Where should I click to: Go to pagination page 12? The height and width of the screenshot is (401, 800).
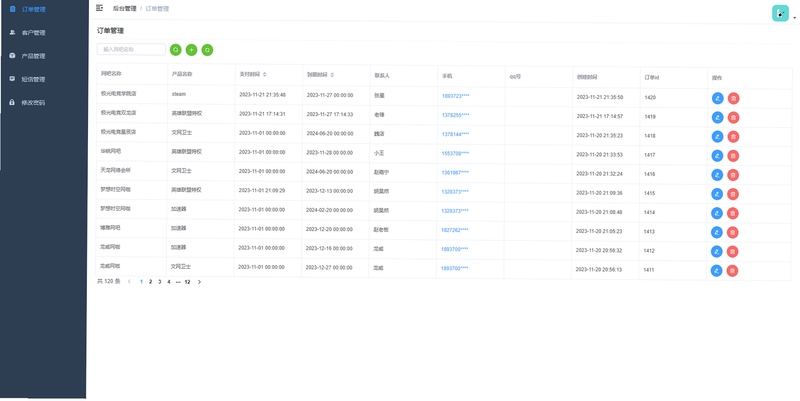pos(187,282)
